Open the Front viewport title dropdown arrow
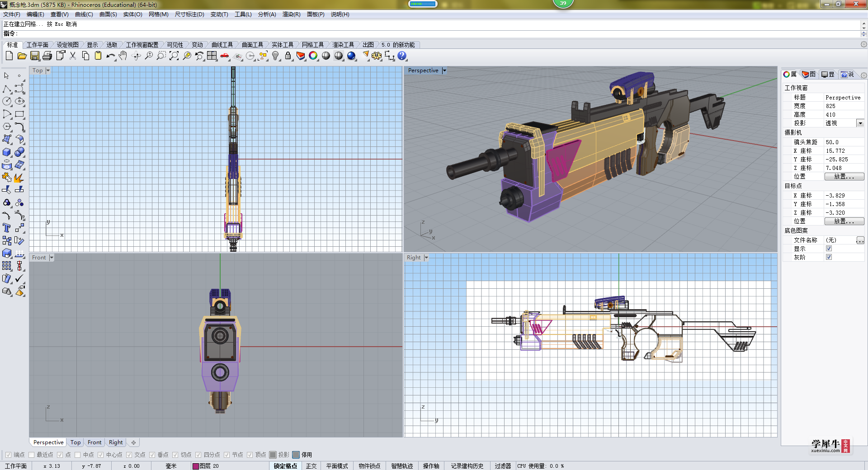Screen dimensions: 868x470 point(52,258)
